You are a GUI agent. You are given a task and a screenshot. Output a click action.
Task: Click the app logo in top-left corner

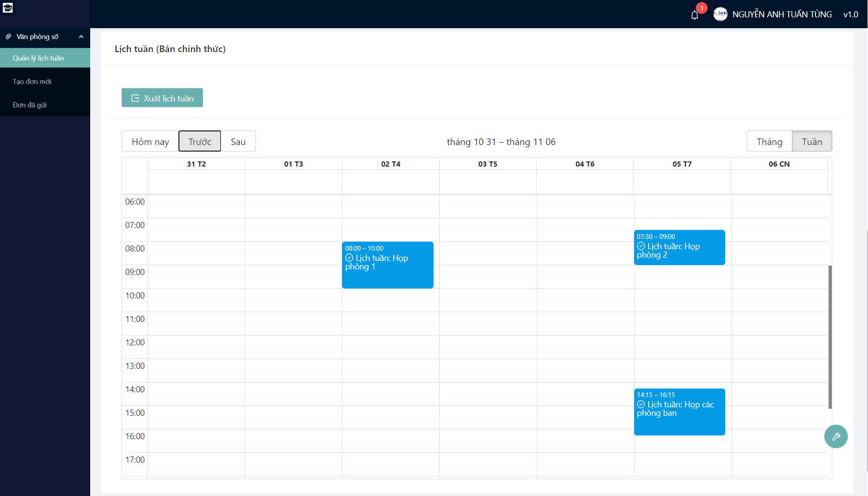[8, 8]
